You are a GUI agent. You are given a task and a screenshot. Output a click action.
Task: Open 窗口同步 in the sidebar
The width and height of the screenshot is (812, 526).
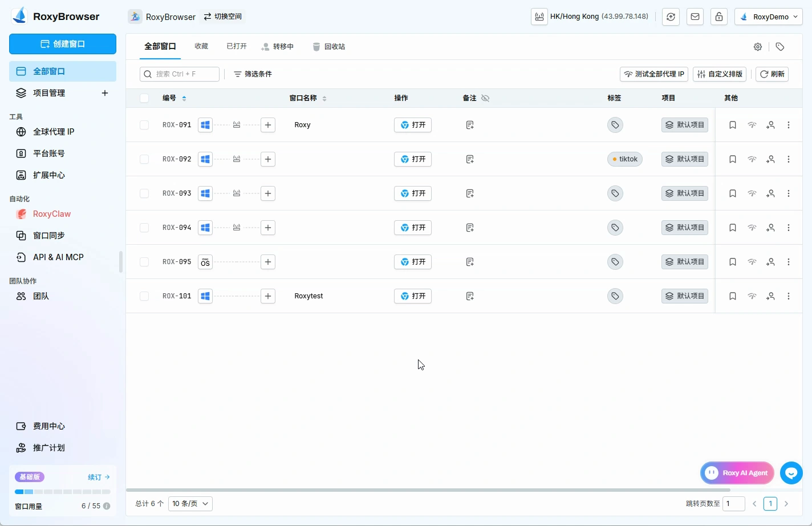(63, 236)
